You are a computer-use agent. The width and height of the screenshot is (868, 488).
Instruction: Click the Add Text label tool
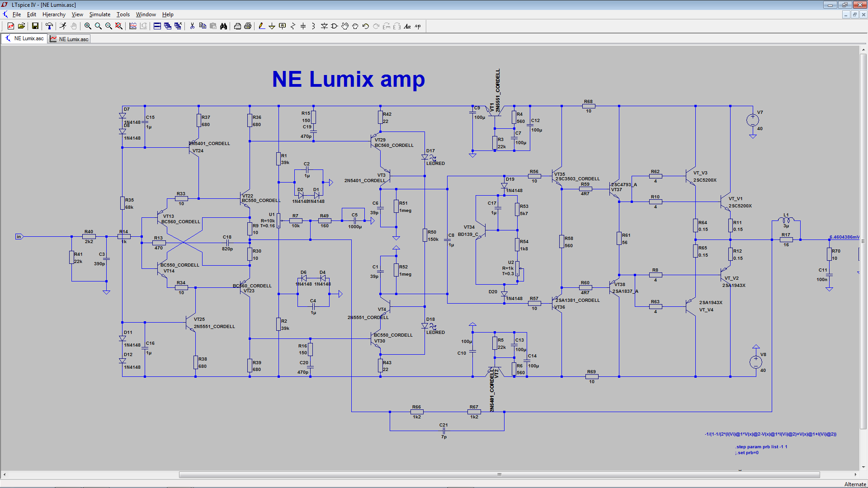[x=407, y=26]
